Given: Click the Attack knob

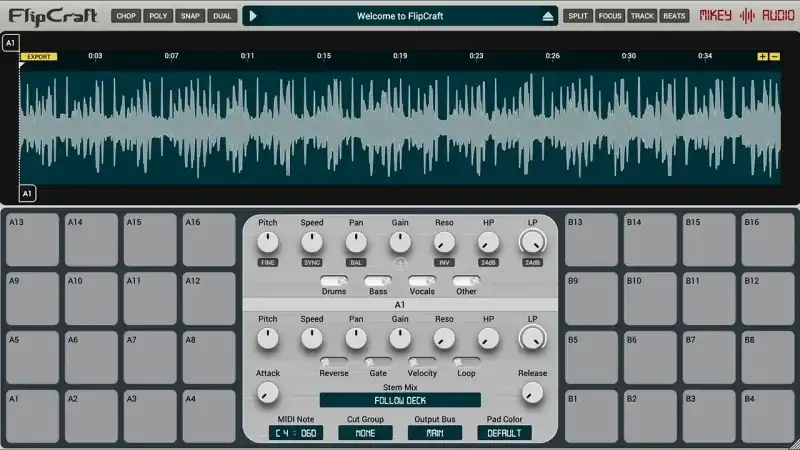Looking at the screenshot, I should (x=267, y=393).
